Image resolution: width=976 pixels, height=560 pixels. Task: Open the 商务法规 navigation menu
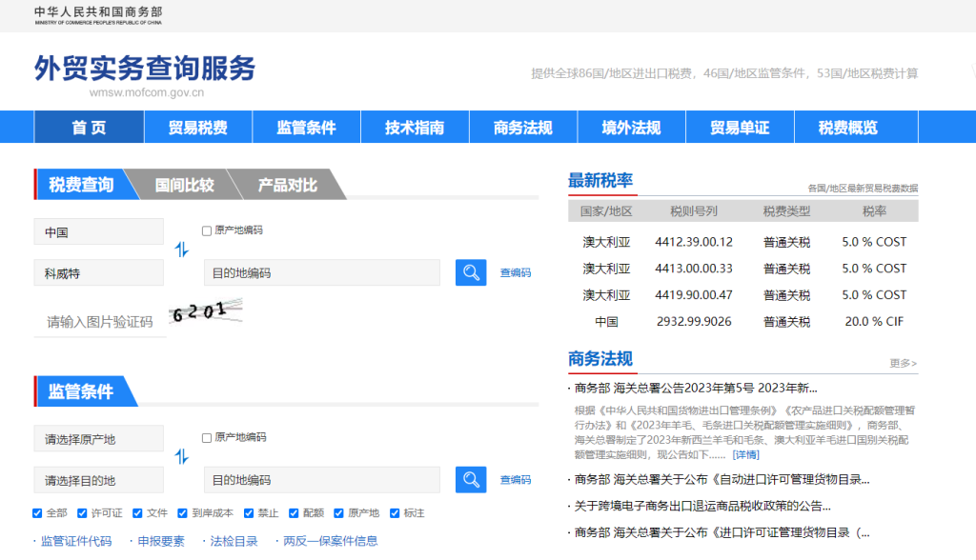pos(523,127)
